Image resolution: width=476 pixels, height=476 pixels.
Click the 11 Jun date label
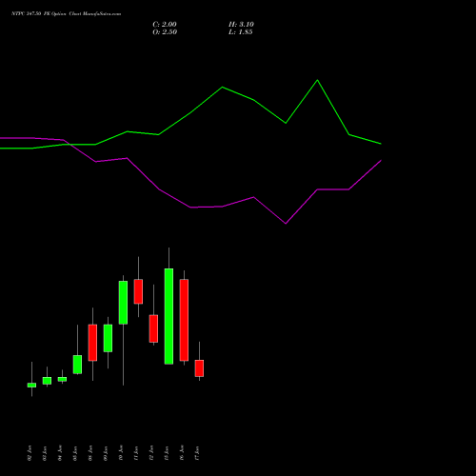click(x=136, y=453)
